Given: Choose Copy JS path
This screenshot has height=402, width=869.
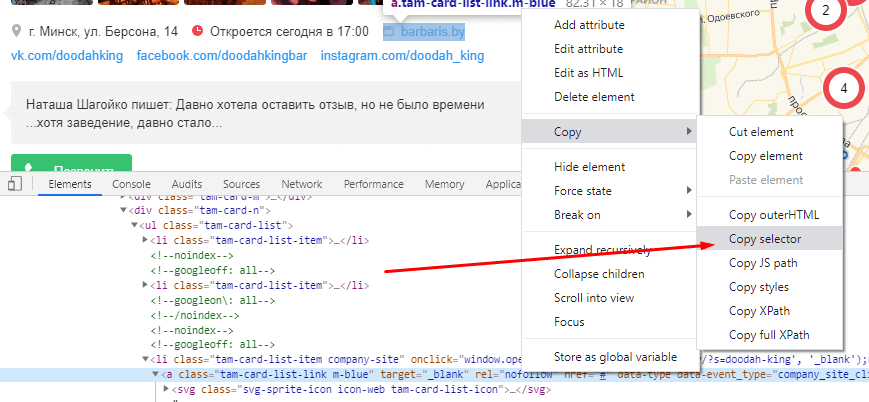Looking at the screenshot, I should [x=769, y=263].
